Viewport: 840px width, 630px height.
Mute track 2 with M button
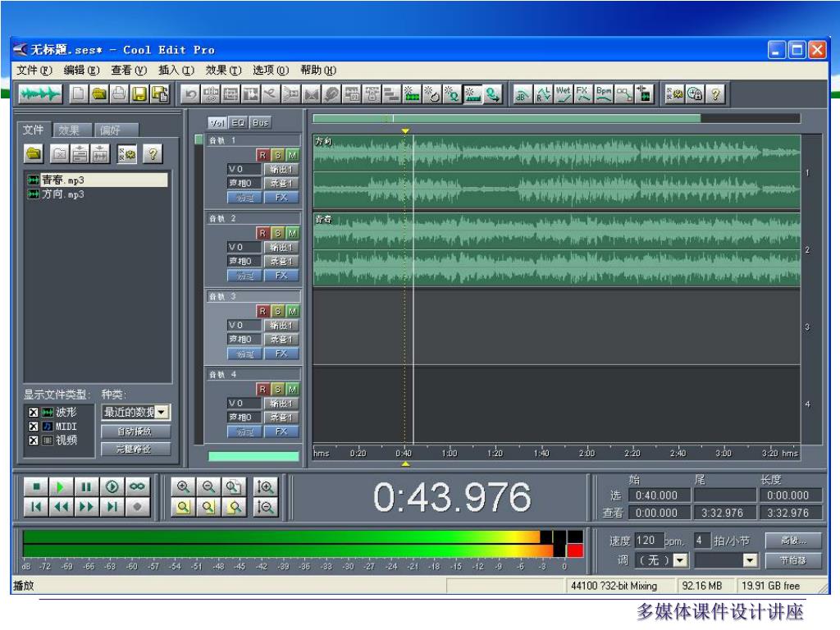[293, 233]
